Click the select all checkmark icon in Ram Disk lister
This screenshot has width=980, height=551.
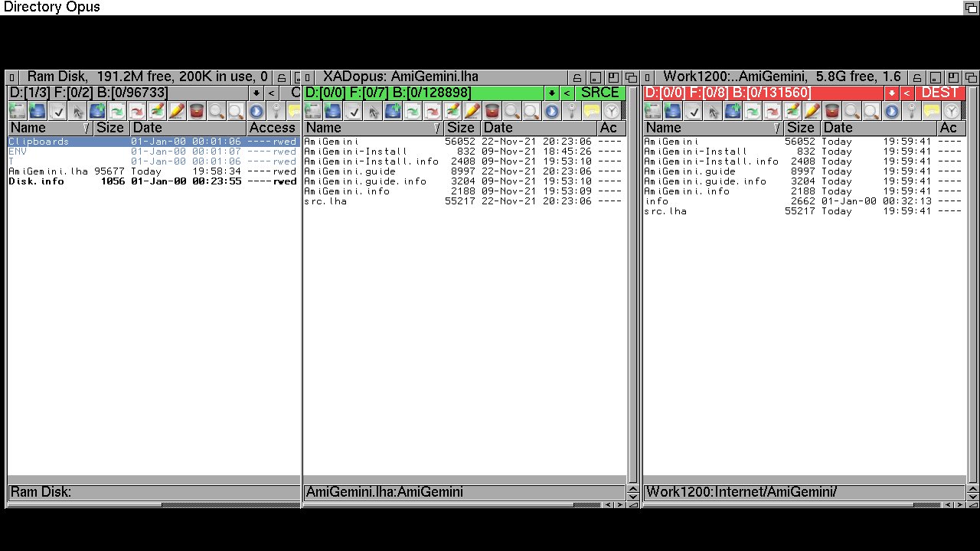[x=57, y=111]
